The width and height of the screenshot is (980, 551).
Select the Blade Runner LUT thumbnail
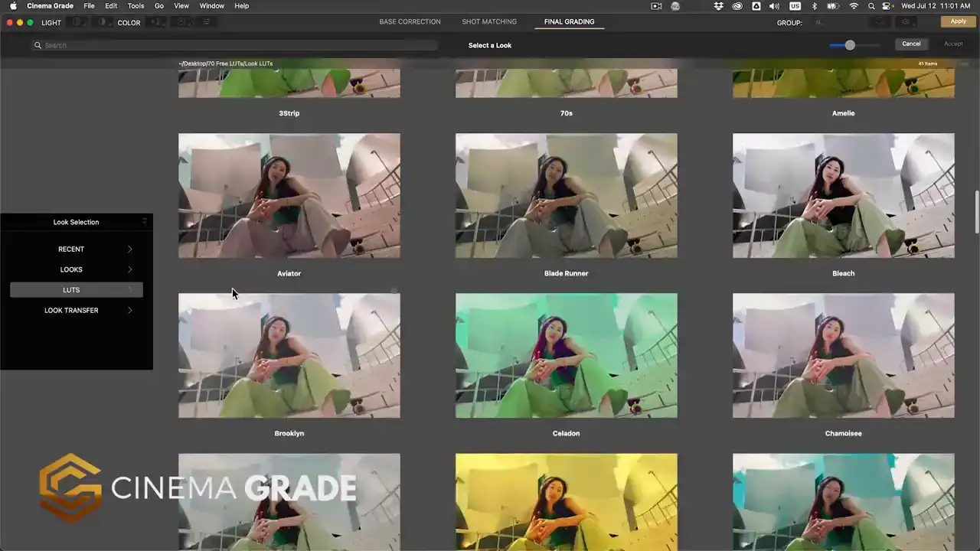(x=566, y=196)
